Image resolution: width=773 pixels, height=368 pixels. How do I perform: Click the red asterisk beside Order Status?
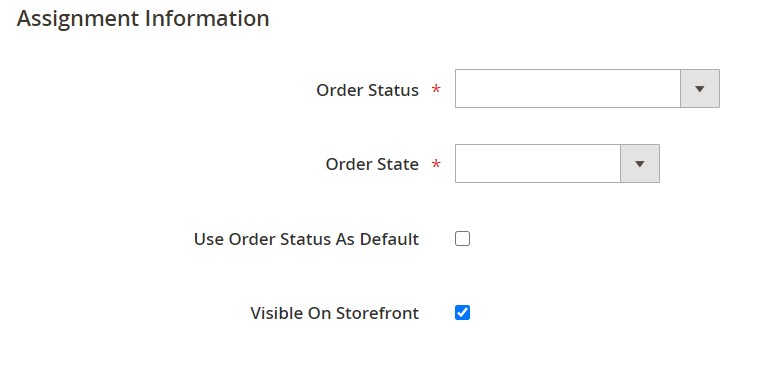(x=436, y=89)
